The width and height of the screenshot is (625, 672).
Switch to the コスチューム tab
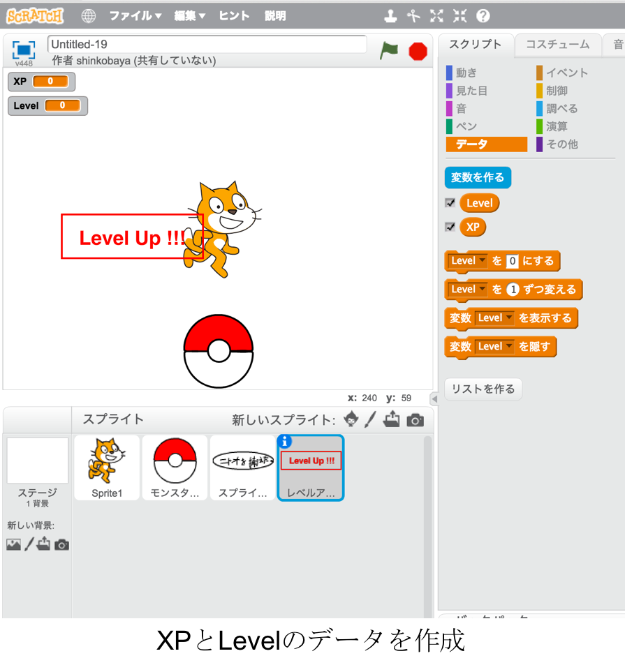pos(558,45)
